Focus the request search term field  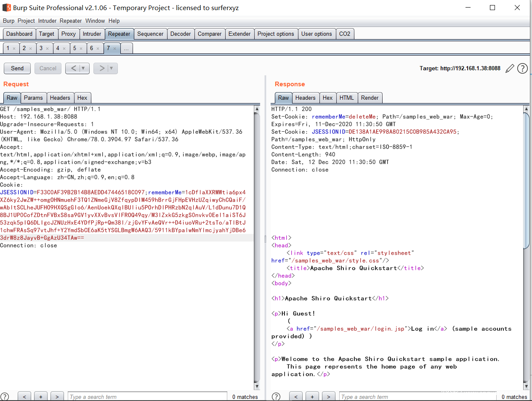point(147,397)
